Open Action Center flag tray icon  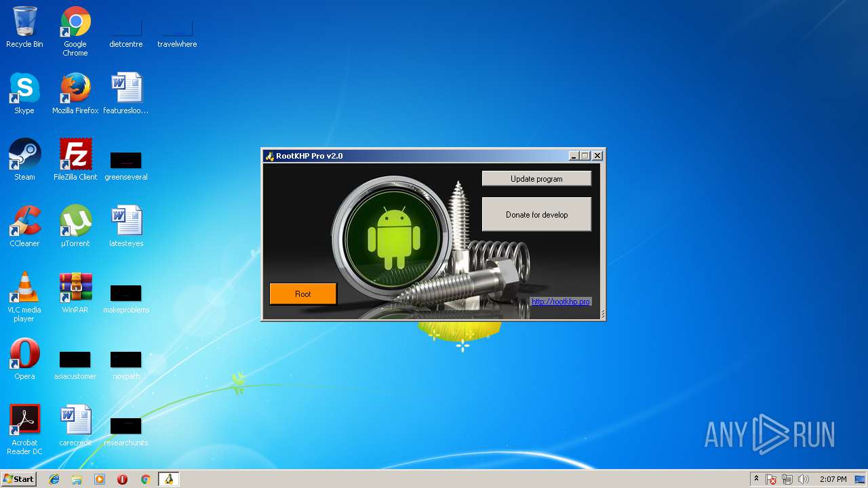pos(771,479)
